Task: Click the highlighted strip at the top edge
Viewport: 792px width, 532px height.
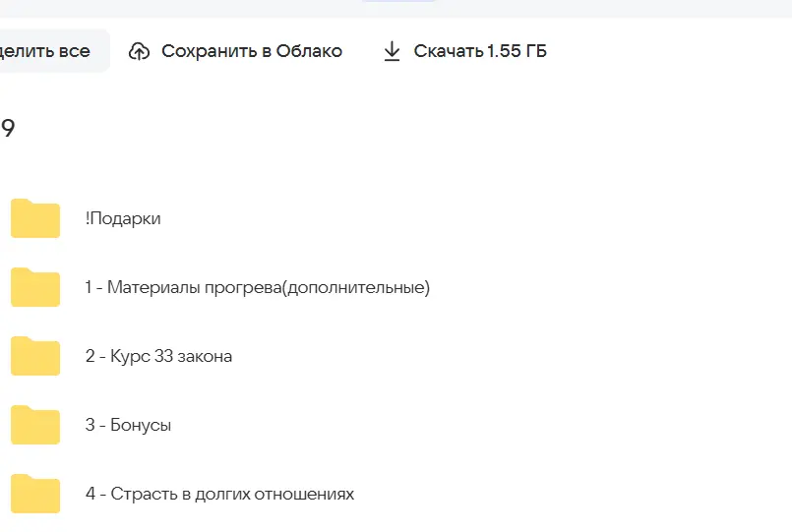Action: tap(398, 1)
